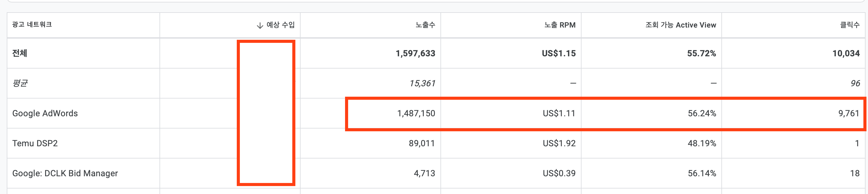Open the Google: DCLK Bid Manager entry
This screenshot has width=868, height=194.
65,174
